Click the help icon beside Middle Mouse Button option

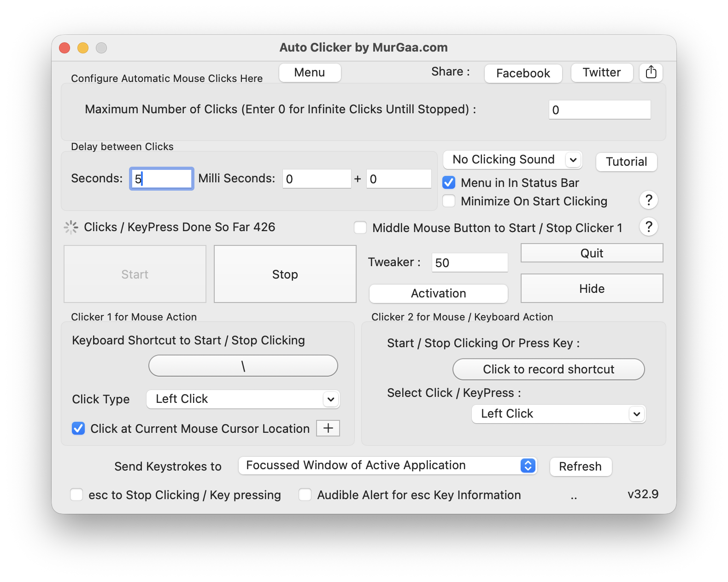(x=648, y=227)
